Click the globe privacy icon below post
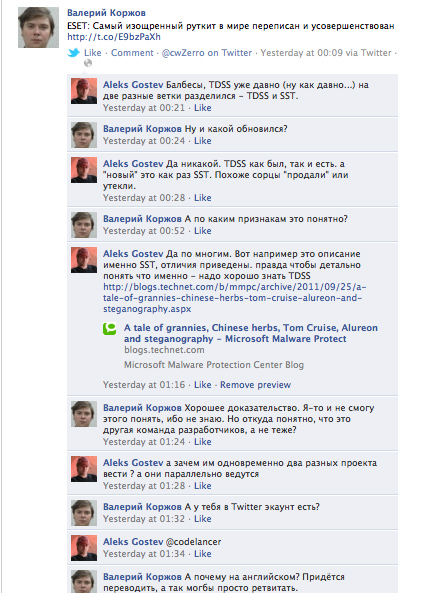The height and width of the screenshot is (593, 445). coord(88,63)
